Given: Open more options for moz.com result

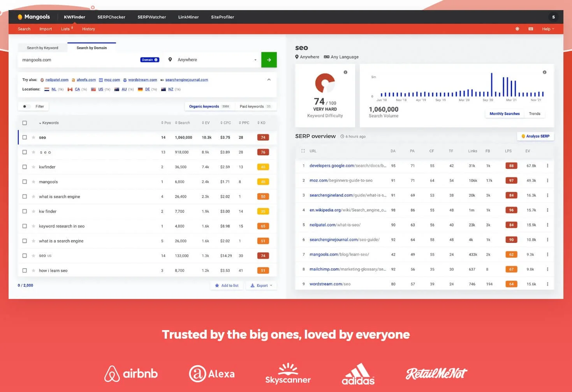Looking at the screenshot, I should (x=547, y=181).
